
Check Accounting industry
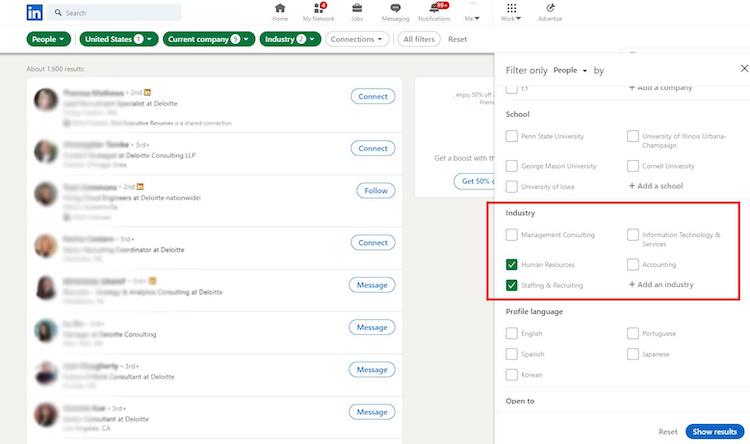[x=633, y=265]
